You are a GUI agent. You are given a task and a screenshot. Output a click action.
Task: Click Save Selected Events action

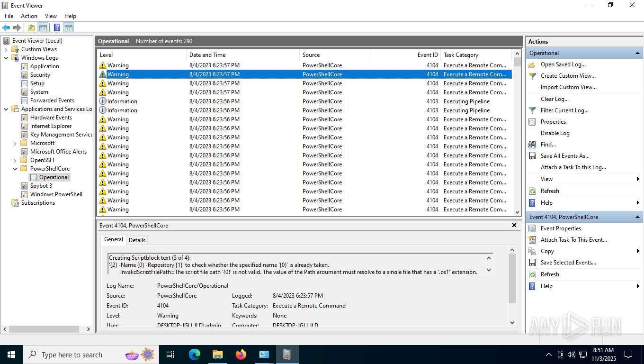click(x=568, y=263)
